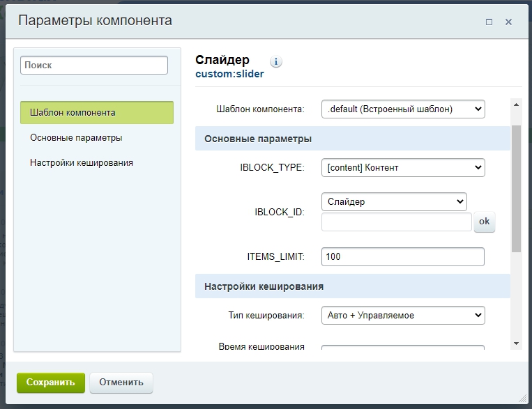The width and height of the screenshot is (532, 409).
Task: Select Основные параметры in left menu
Action: [x=76, y=138]
